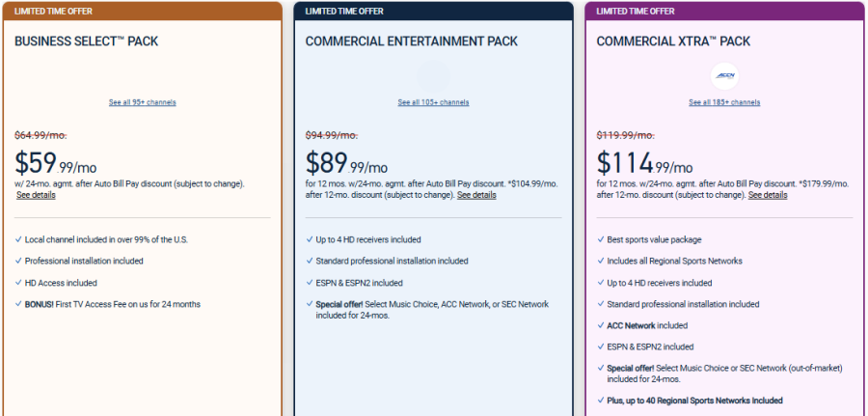Select the Business Select Pack heading
The image size is (868, 416).
tap(87, 42)
